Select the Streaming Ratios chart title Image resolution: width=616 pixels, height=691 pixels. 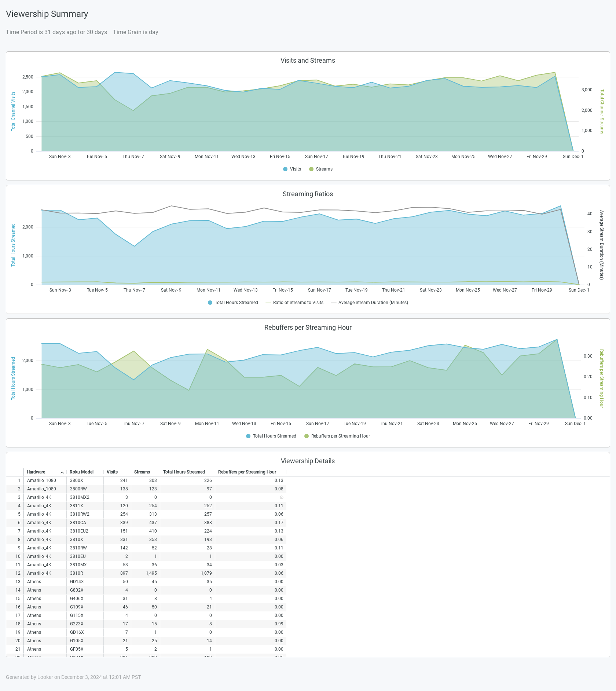[308, 194]
